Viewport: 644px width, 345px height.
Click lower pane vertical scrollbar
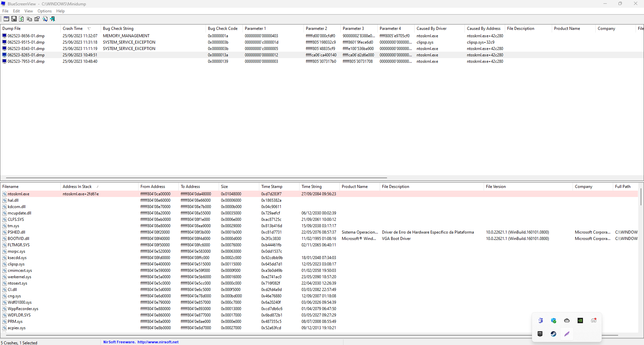coord(641,197)
